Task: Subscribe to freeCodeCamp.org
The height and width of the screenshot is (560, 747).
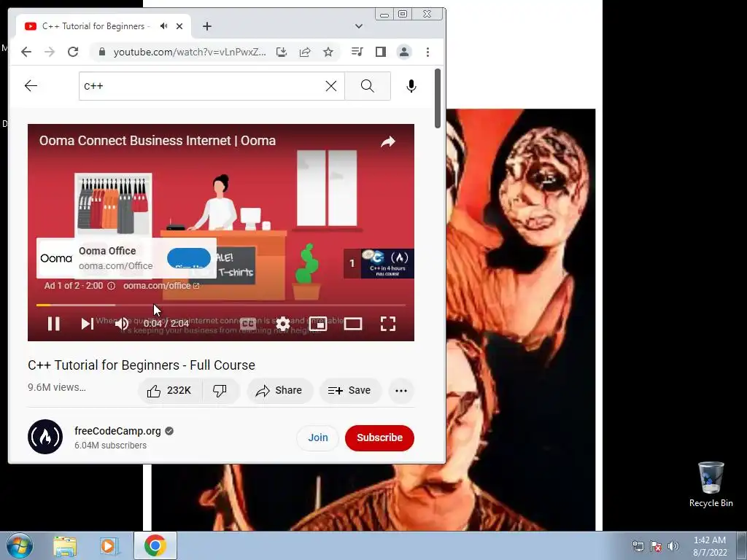Action: [x=379, y=437]
